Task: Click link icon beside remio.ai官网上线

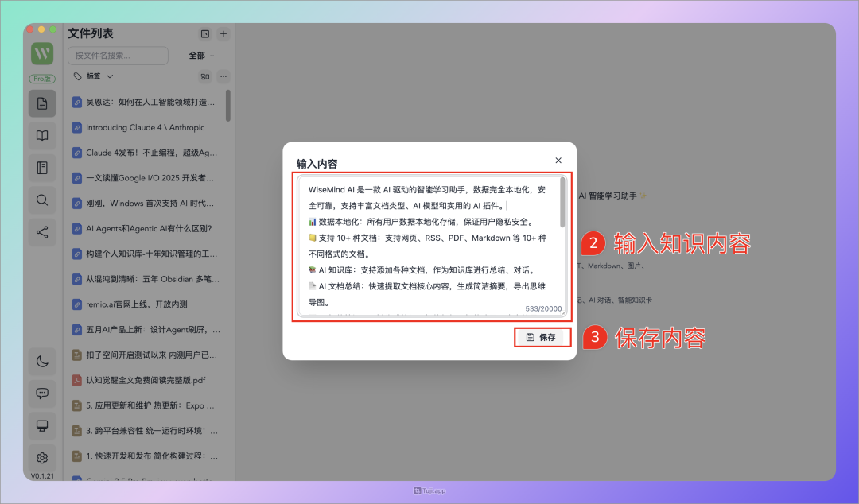Action: pyautogui.click(x=77, y=304)
